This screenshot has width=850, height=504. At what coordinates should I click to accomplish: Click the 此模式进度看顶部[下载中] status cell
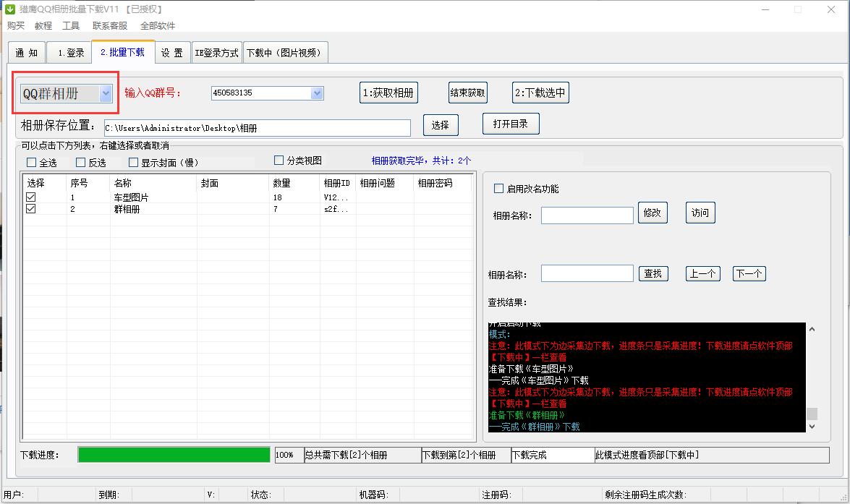click(712, 456)
